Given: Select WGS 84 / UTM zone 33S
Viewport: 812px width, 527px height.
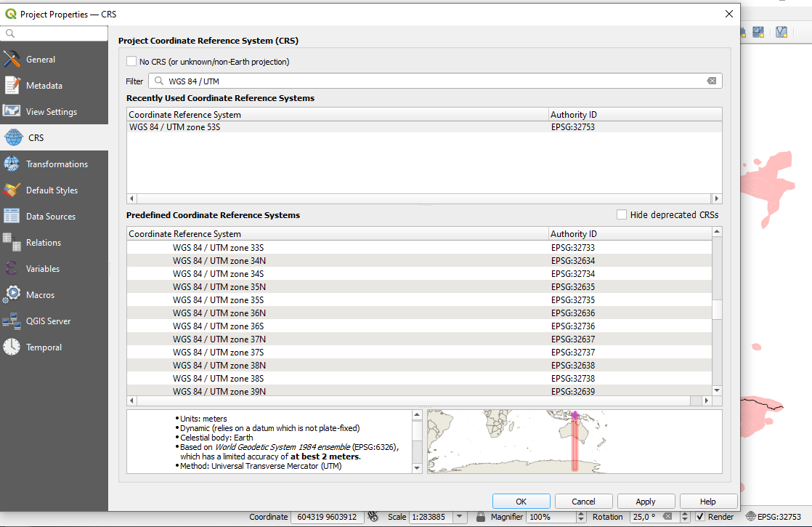Looking at the screenshot, I should click(420, 248).
